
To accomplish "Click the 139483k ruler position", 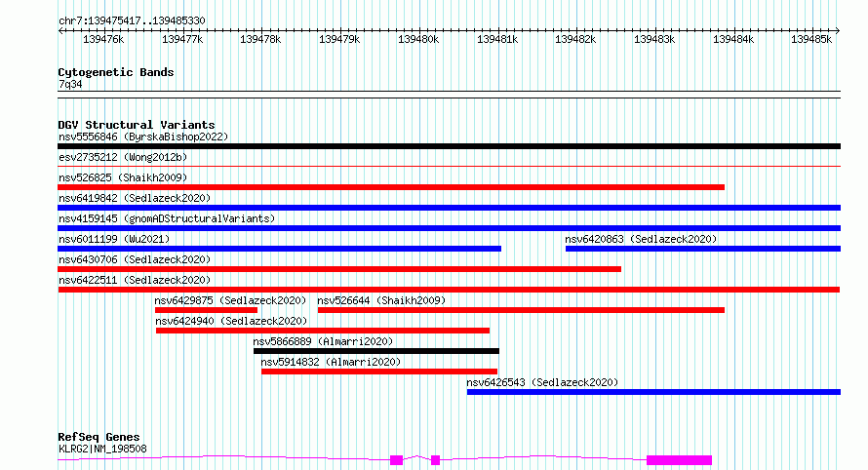I will [654, 39].
